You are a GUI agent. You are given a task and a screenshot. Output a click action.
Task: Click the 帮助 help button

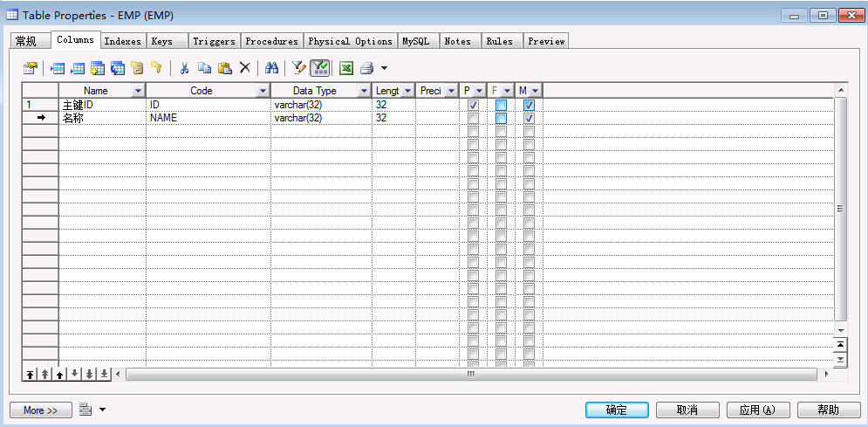[x=829, y=410]
